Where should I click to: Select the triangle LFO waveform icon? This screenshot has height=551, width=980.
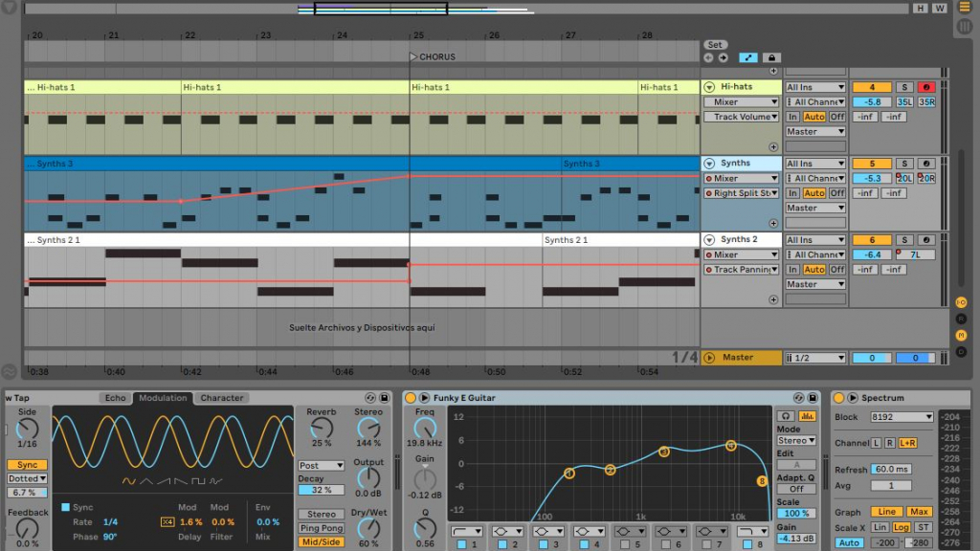click(146, 481)
